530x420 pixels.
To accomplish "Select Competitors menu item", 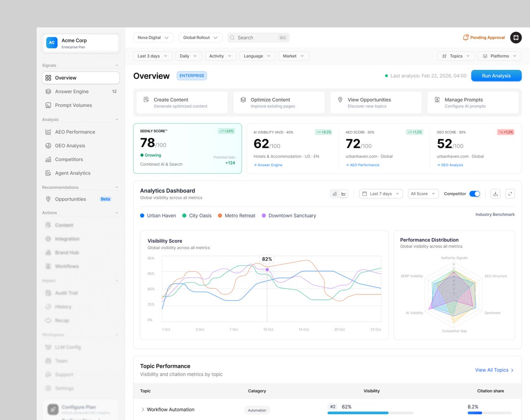I will [81, 159].
